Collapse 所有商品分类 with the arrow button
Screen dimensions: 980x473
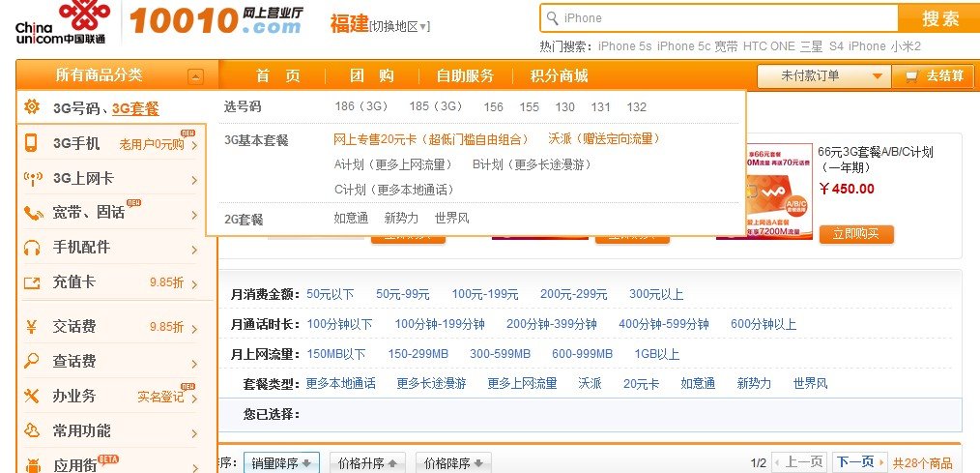pyautogui.click(x=195, y=77)
